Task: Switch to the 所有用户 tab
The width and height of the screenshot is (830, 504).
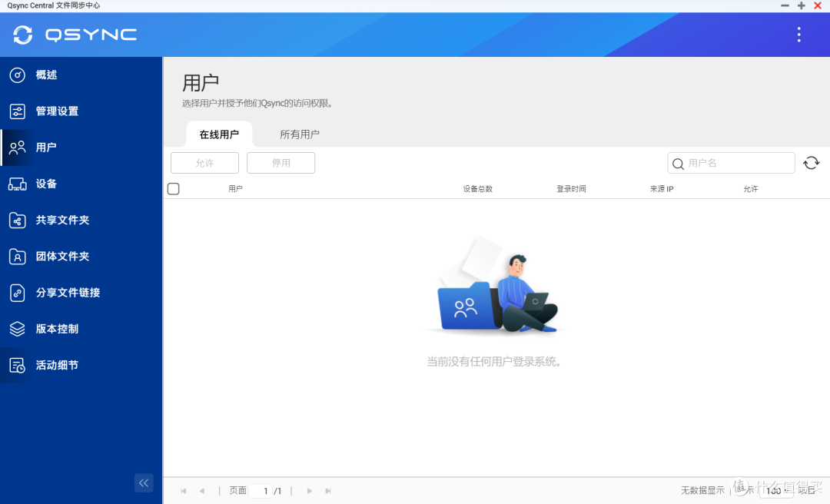Action: [x=300, y=134]
